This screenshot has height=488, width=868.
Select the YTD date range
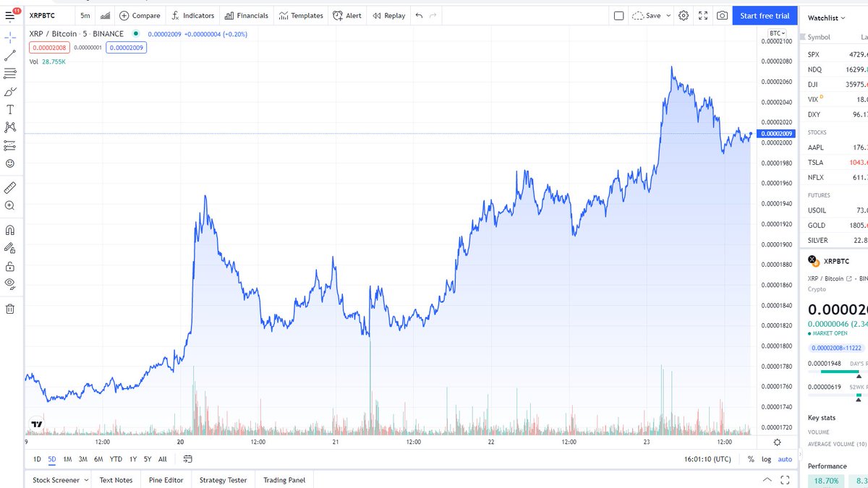(116, 459)
